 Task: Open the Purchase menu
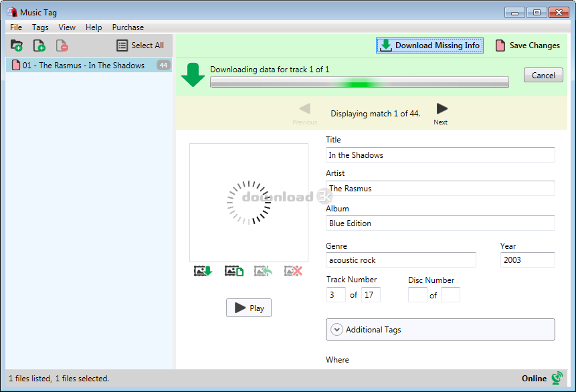point(128,27)
